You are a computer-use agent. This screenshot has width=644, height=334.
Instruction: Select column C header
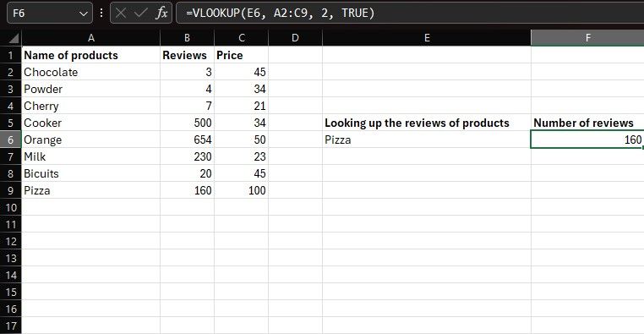[x=242, y=38]
